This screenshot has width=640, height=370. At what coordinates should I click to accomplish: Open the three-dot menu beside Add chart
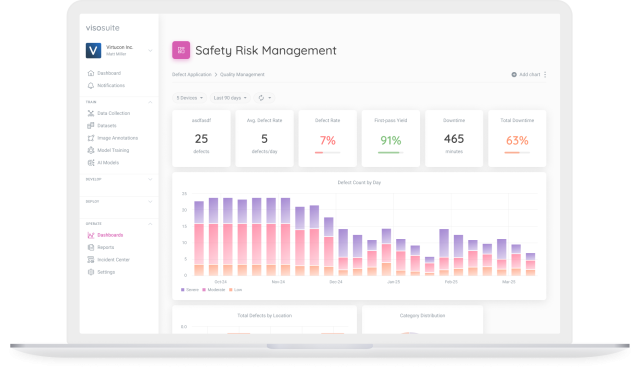pos(545,74)
